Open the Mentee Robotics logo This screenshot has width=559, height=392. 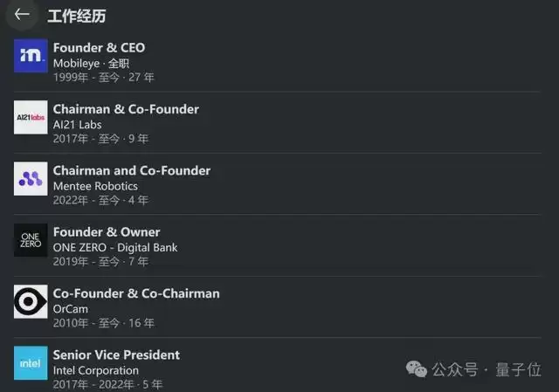(x=31, y=178)
